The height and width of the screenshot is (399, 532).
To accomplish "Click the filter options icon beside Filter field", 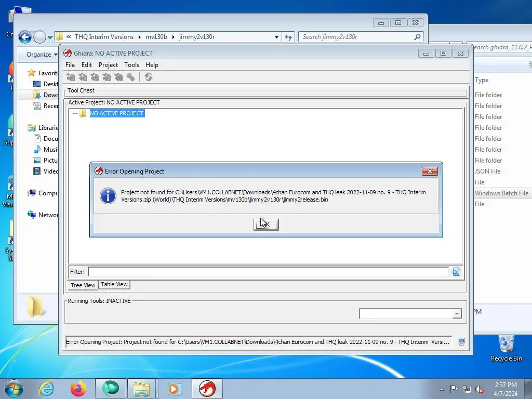I will pos(456,272).
